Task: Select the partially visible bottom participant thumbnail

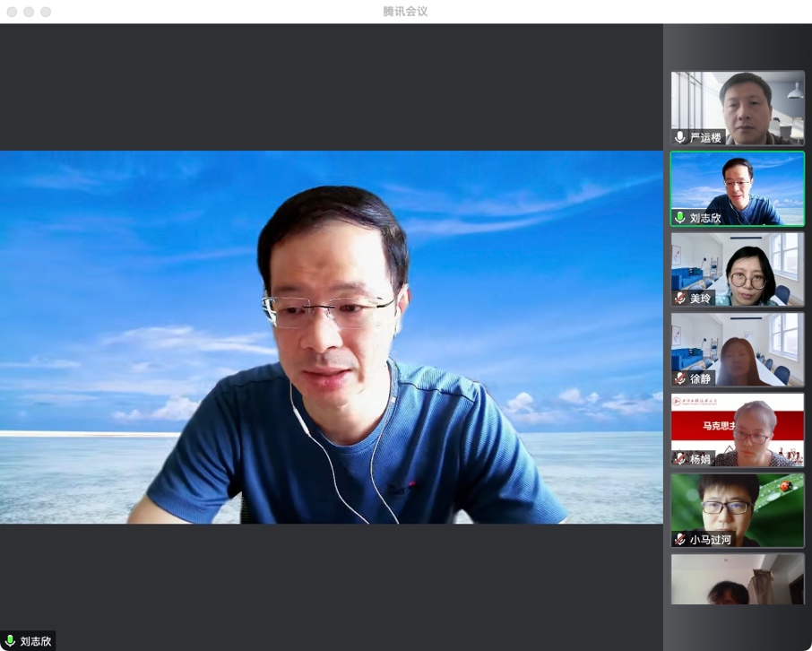Action: click(738, 579)
